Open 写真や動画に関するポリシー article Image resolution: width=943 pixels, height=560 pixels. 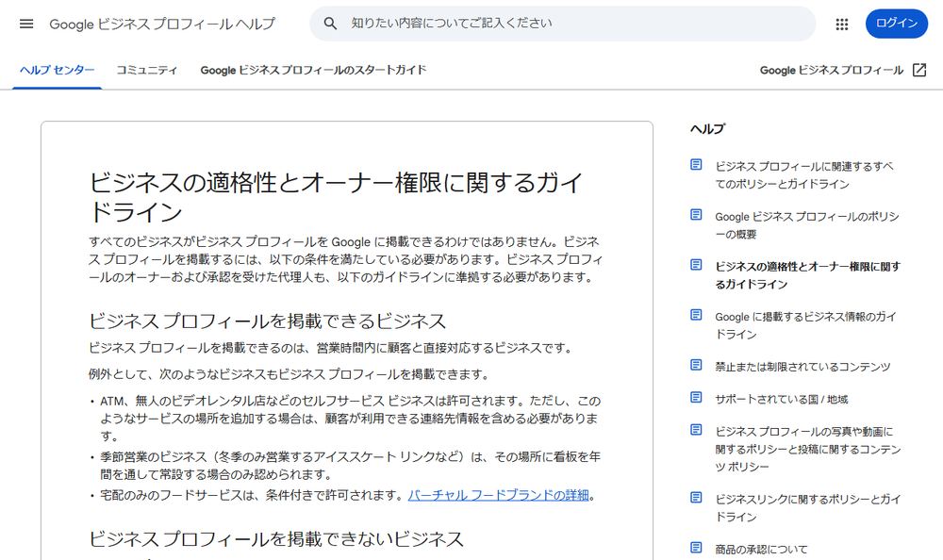[x=808, y=450]
